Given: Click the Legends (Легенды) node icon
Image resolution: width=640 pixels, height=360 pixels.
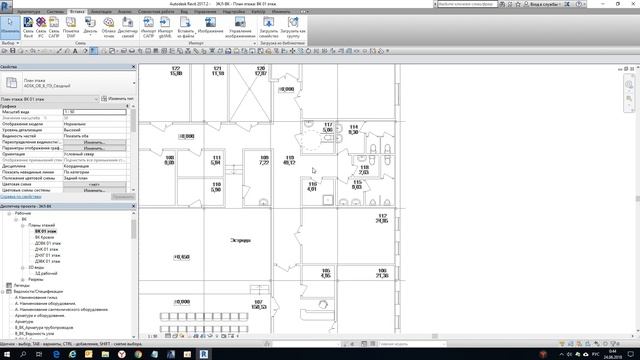Looking at the screenshot, I should tap(9, 285).
